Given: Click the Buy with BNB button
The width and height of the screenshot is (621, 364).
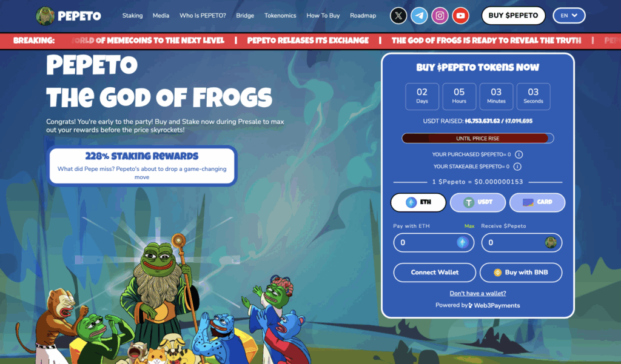Looking at the screenshot, I should [x=521, y=272].
